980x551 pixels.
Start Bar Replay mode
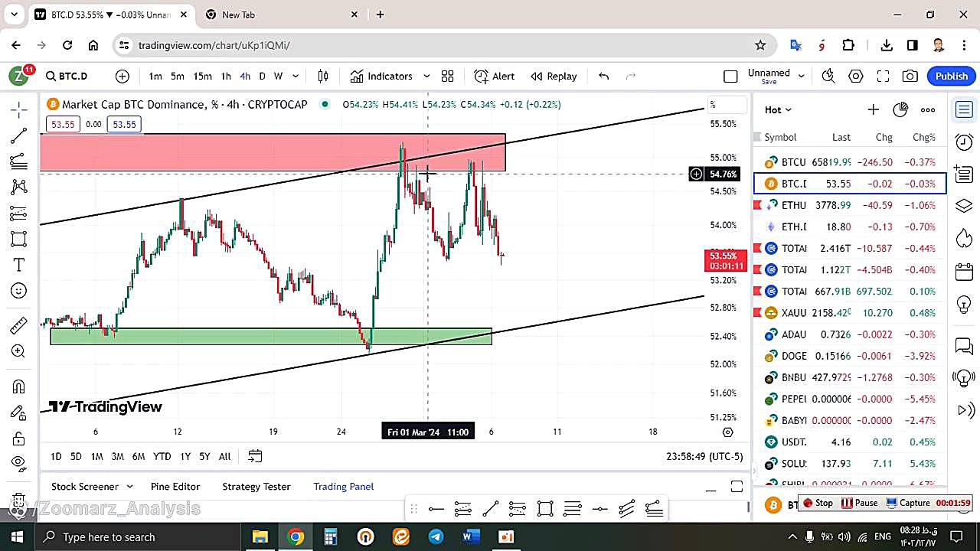[x=554, y=76]
